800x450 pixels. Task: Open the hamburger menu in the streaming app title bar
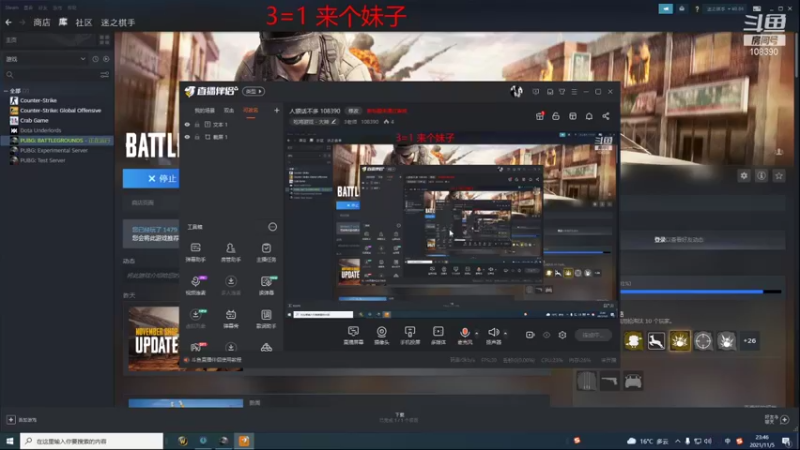tap(574, 92)
